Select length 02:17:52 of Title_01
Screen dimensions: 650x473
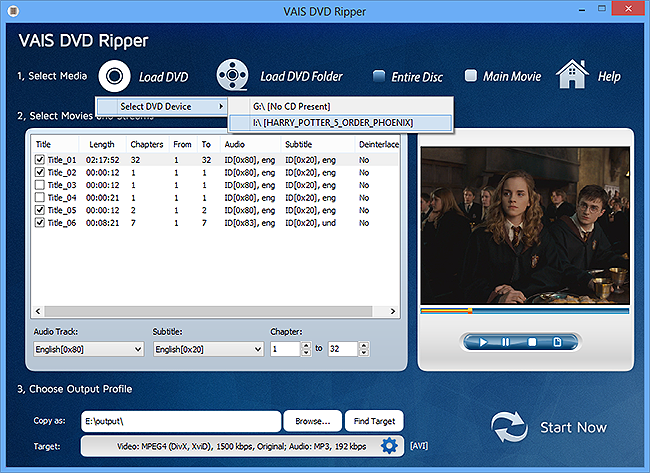tap(102, 160)
